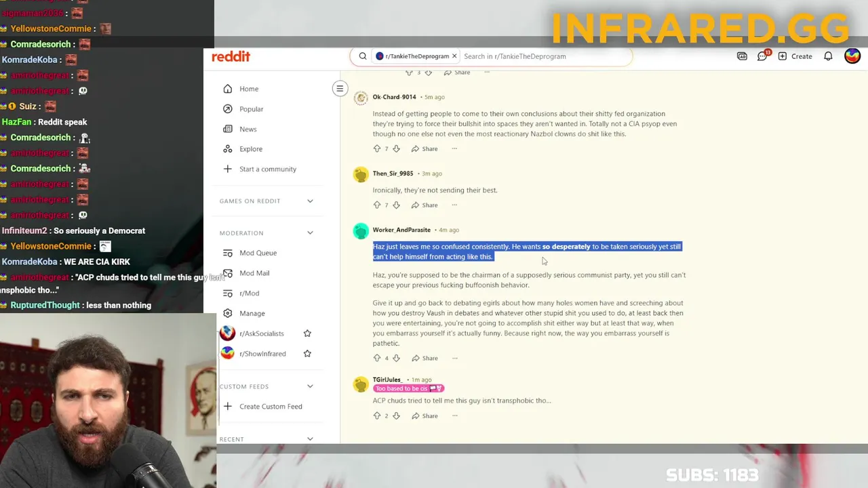Upvote Worker_AndParasite's comment
Image resolution: width=868 pixels, height=488 pixels.
point(377,358)
